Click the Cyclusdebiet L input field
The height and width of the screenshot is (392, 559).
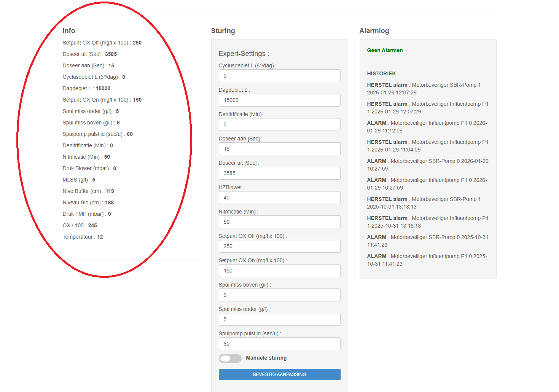(x=279, y=76)
